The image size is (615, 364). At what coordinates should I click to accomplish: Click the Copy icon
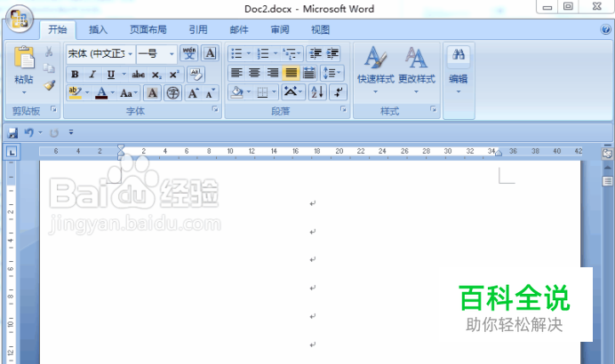click(49, 68)
